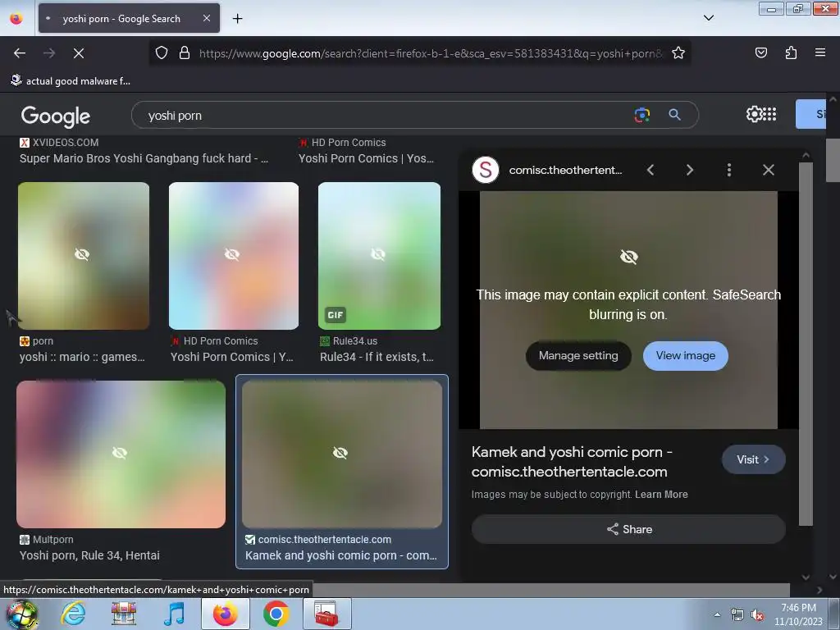Click the cut-off Sign in button
The height and width of the screenshot is (630, 840).
pyautogui.click(x=813, y=114)
